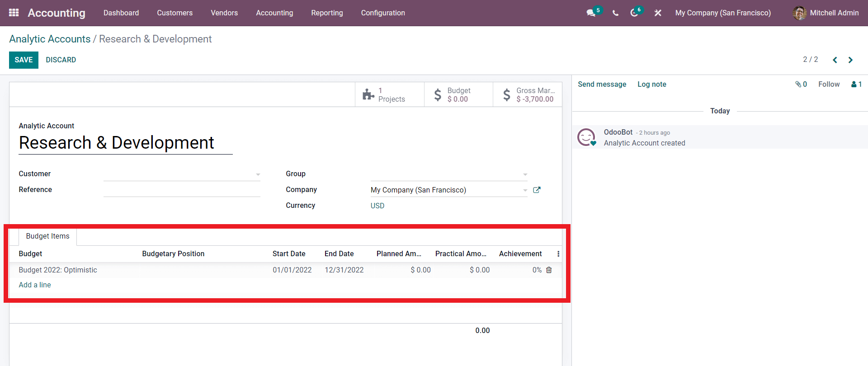Viewport: 868px width, 366px height.
Task: Click the Research & Development name field
Action: click(125, 143)
